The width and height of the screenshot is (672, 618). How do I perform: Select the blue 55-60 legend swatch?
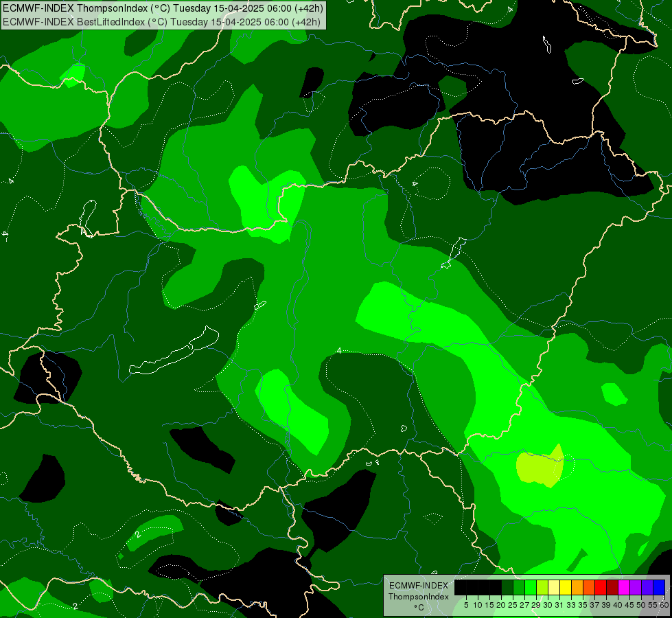659,587
